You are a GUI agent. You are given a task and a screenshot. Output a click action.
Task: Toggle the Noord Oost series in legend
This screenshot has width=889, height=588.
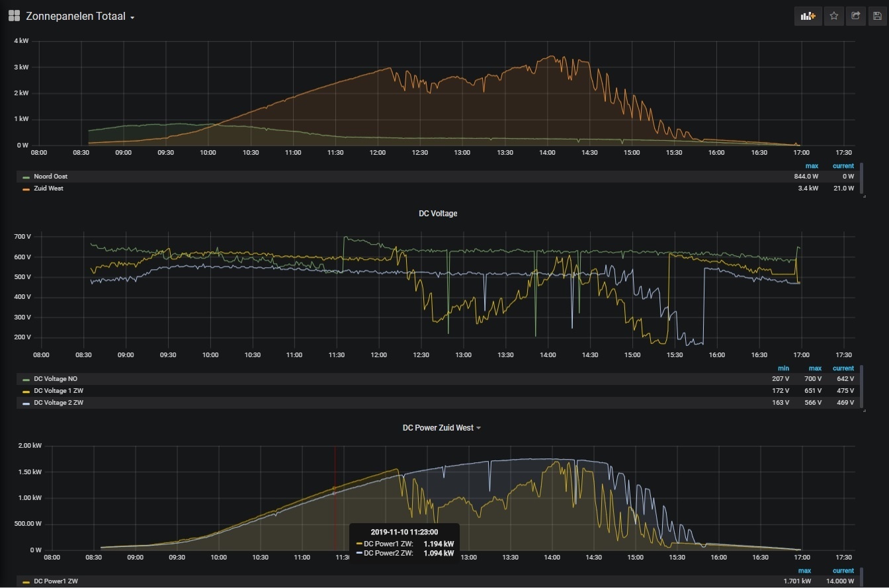[50, 177]
